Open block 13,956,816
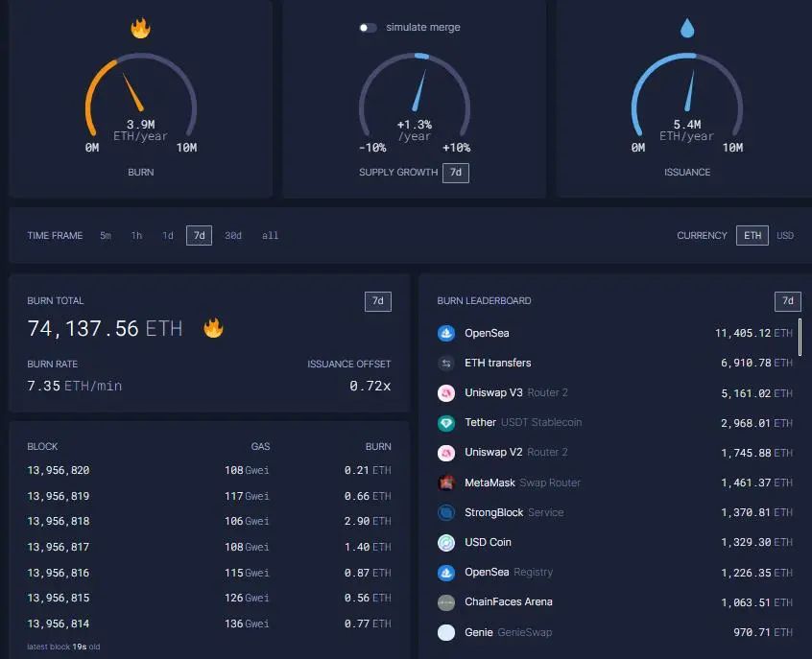 pyautogui.click(x=58, y=573)
